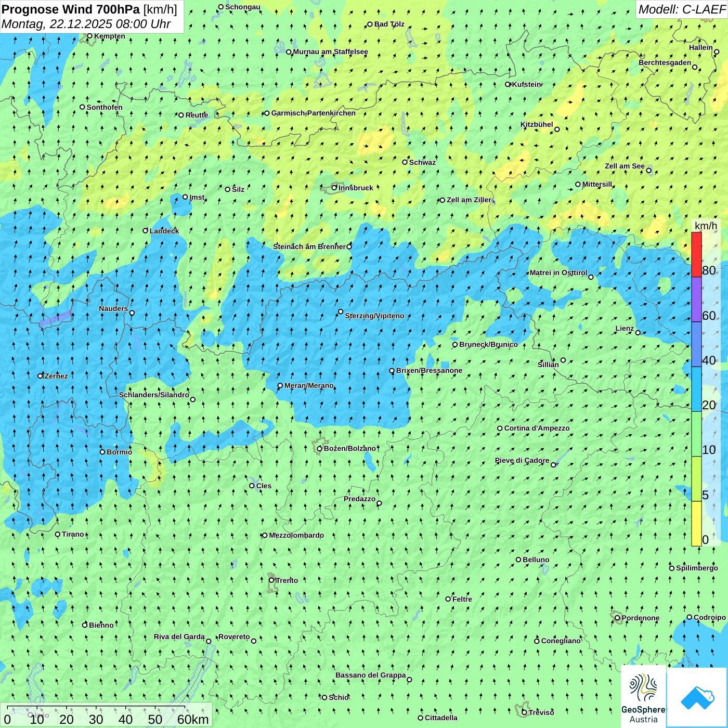Click the Treviso location marker

click(x=524, y=712)
